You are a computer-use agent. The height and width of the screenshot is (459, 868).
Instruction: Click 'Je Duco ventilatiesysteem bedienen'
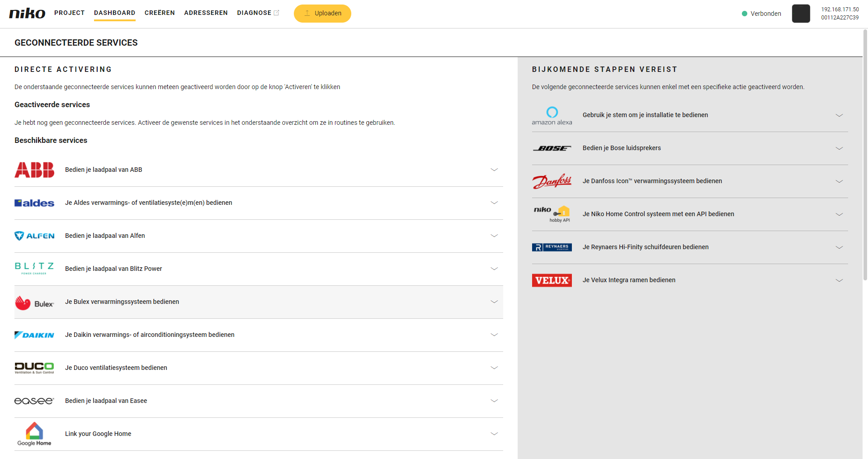pyautogui.click(x=116, y=368)
